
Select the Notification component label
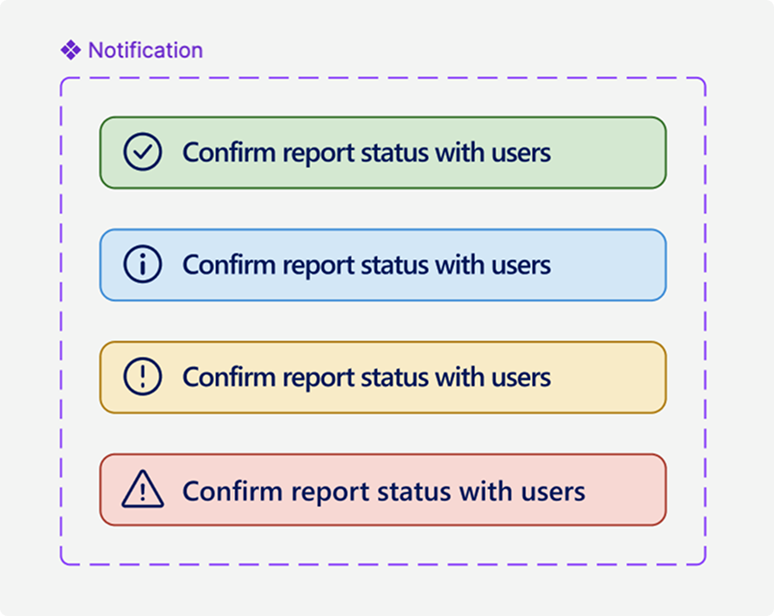tap(145, 50)
